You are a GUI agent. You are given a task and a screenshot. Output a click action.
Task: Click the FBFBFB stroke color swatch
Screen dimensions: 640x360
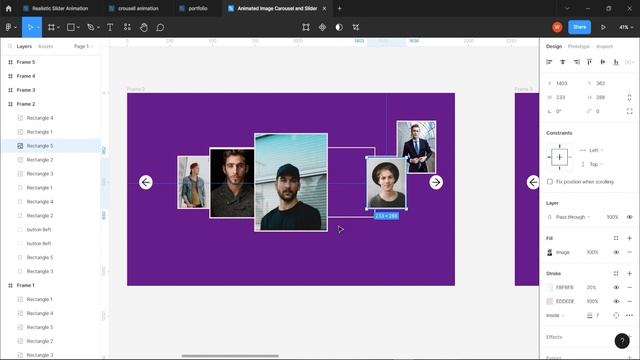[550, 287]
